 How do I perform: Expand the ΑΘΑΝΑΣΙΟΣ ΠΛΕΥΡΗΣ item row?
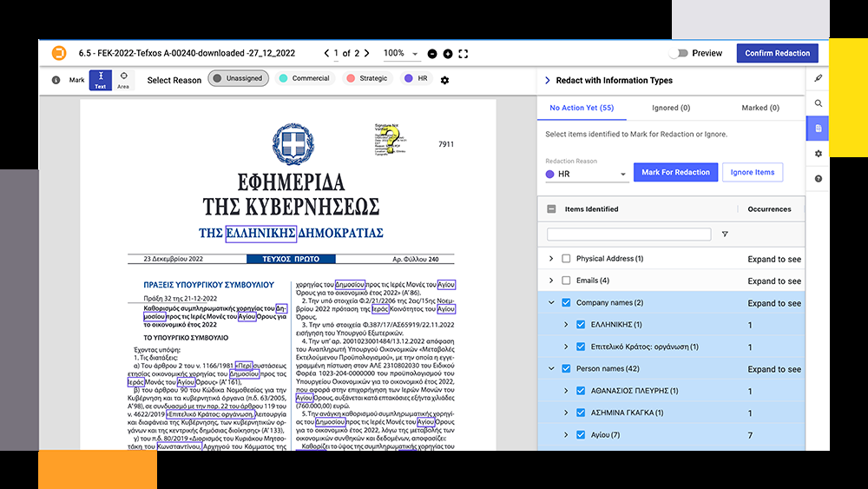pos(566,391)
